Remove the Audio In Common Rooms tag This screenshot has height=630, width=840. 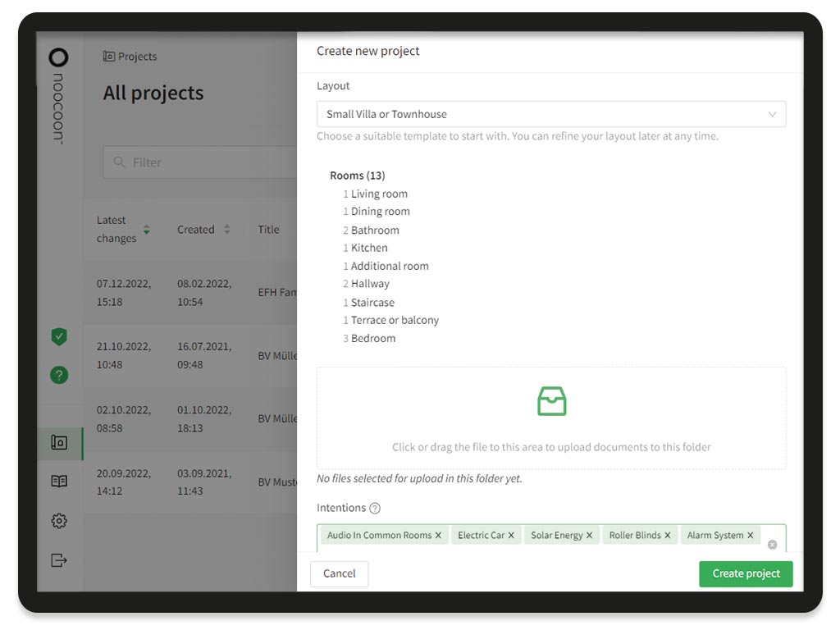[438, 536]
